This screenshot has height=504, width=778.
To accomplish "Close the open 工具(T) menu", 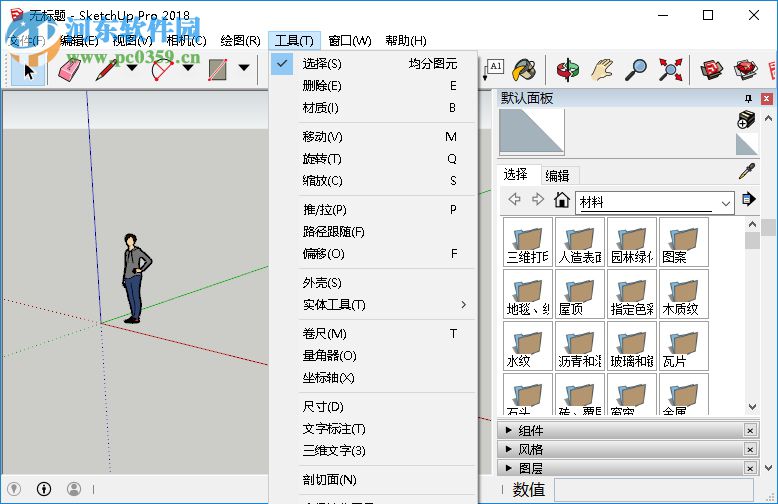I will [x=294, y=41].
